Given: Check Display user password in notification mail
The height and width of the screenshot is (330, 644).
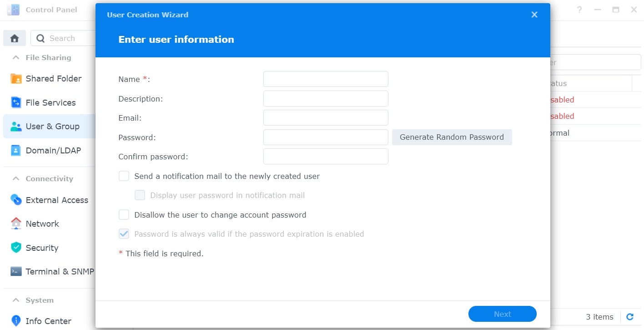Looking at the screenshot, I should [140, 195].
